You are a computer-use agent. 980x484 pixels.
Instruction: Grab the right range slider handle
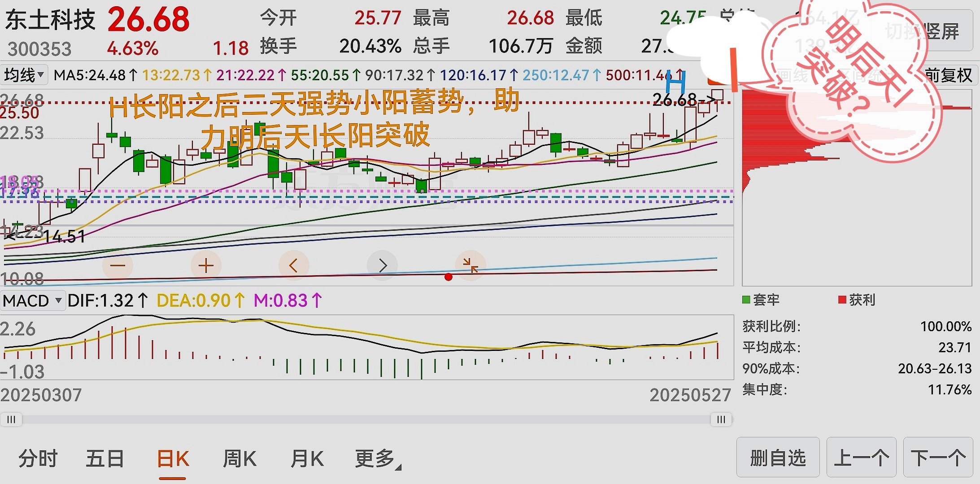pyautogui.click(x=721, y=419)
